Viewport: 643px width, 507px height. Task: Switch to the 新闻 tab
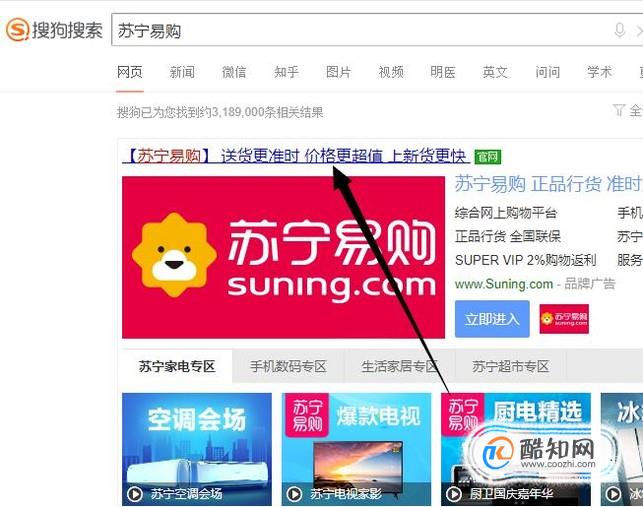(182, 72)
